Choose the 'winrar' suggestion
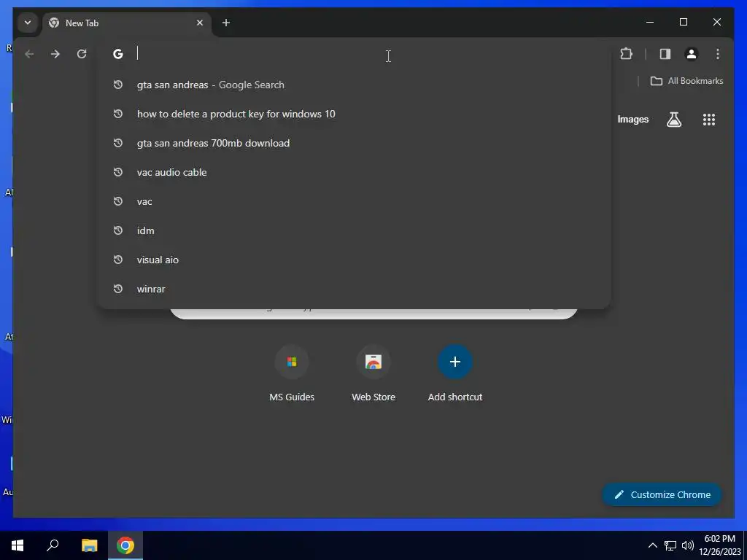The width and height of the screenshot is (747, 560). pos(354,289)
